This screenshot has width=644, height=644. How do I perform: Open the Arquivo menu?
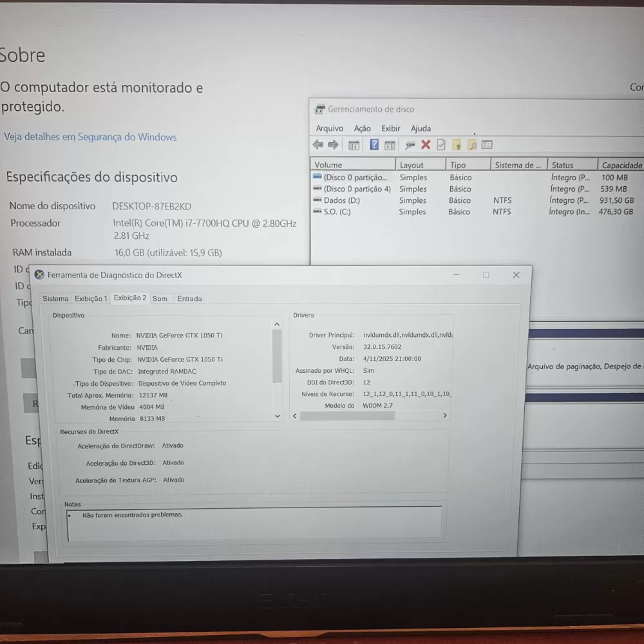pos(329,129)
